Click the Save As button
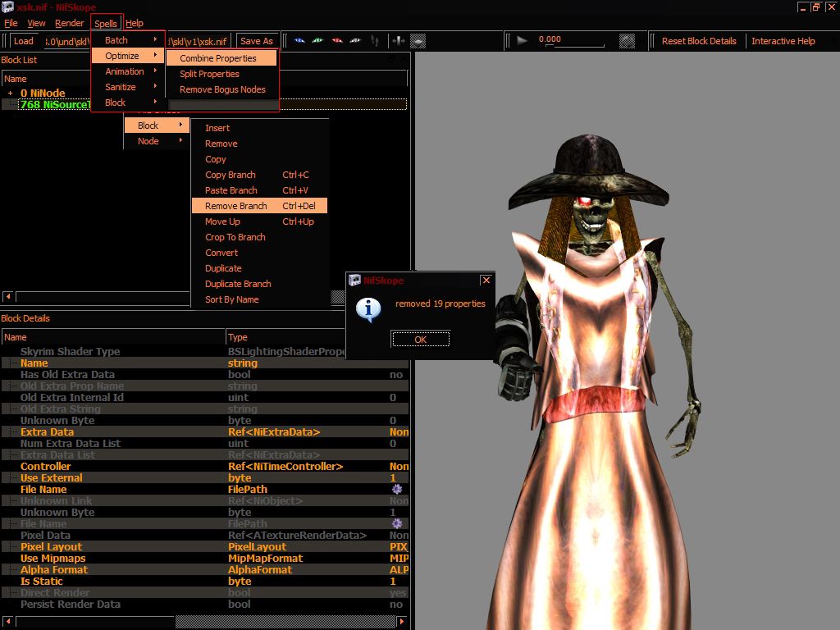 point(257,41)
